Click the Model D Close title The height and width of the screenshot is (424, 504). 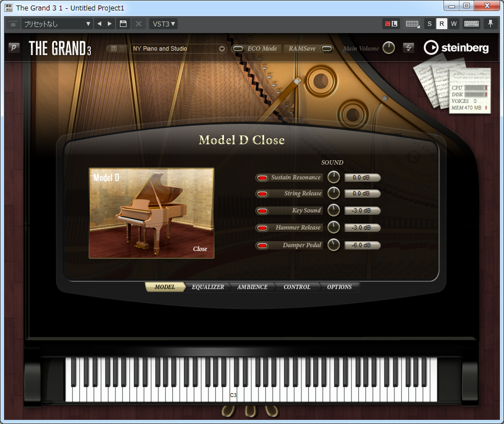tap(242, 140)
